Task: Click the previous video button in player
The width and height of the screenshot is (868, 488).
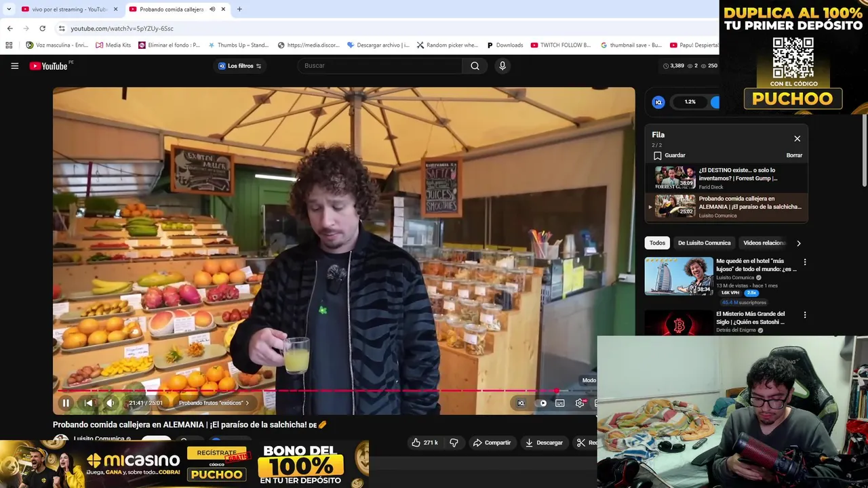Action: tap(88, 403)
